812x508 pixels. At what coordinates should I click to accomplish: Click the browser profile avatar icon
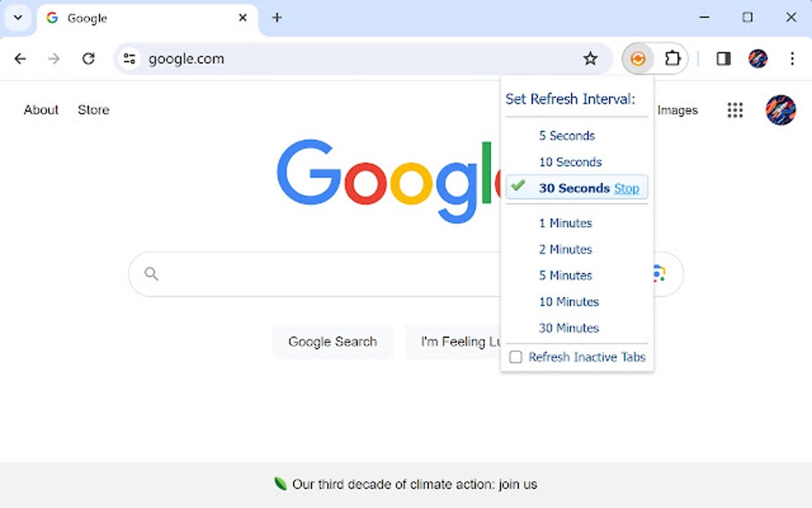[x=757, y=58]
